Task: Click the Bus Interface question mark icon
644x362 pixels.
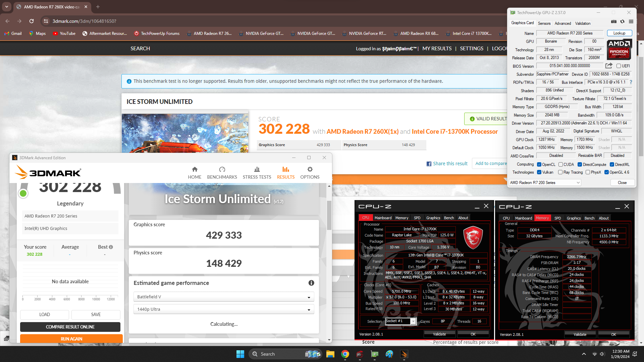Action: click(631, 82)
